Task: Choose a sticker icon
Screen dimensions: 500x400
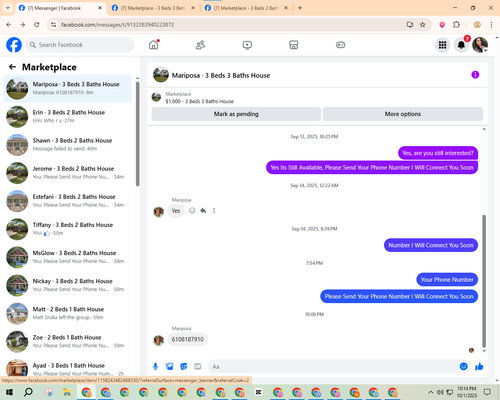Action: 184,367
